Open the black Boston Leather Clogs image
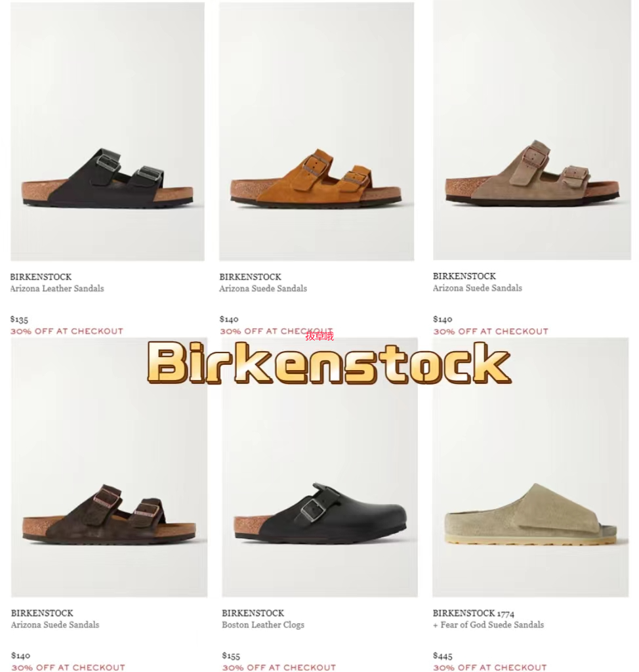 pyautogui.click(x=319, y=467)
